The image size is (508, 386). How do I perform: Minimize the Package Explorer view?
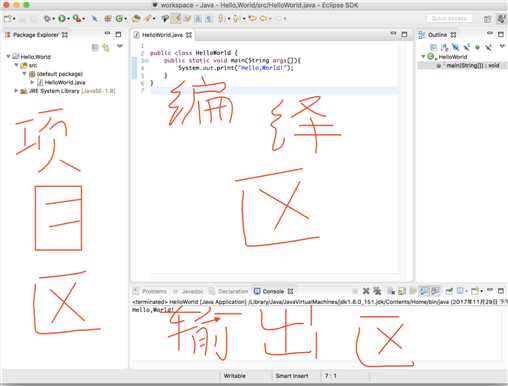[107, 34]
